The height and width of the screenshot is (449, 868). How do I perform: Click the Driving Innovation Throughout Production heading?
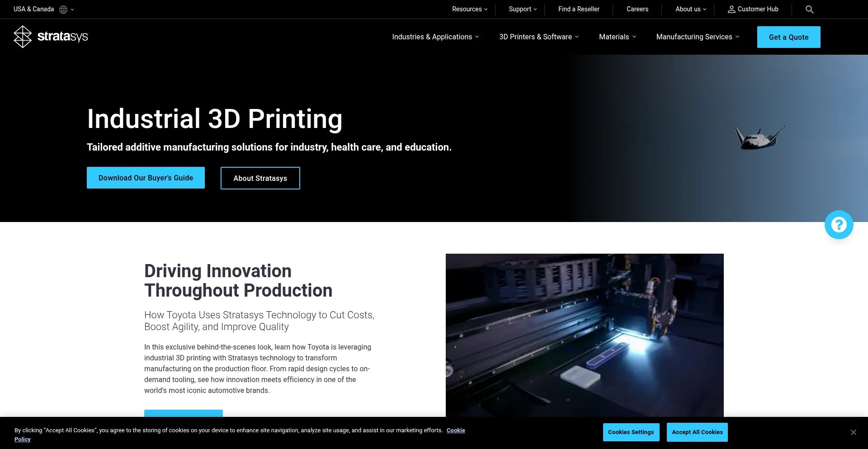[238, 281]
